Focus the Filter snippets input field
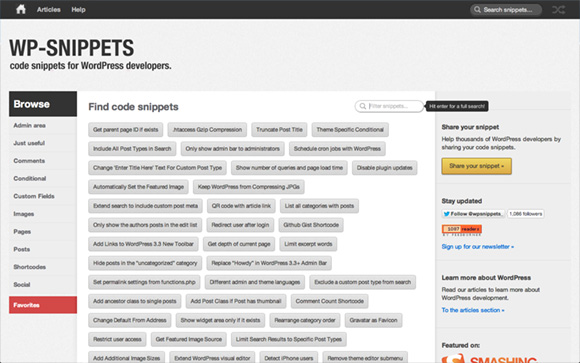 click(389, 106)
